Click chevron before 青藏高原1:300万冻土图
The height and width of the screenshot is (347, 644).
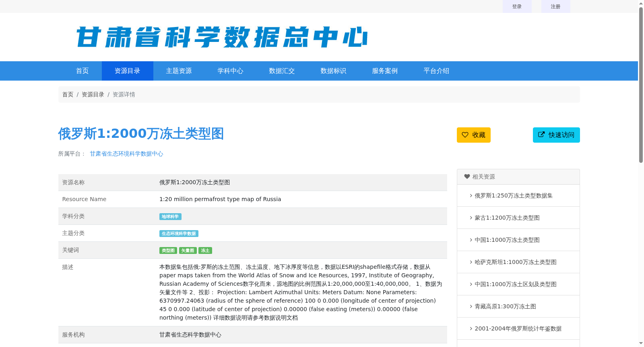point(471,306)
